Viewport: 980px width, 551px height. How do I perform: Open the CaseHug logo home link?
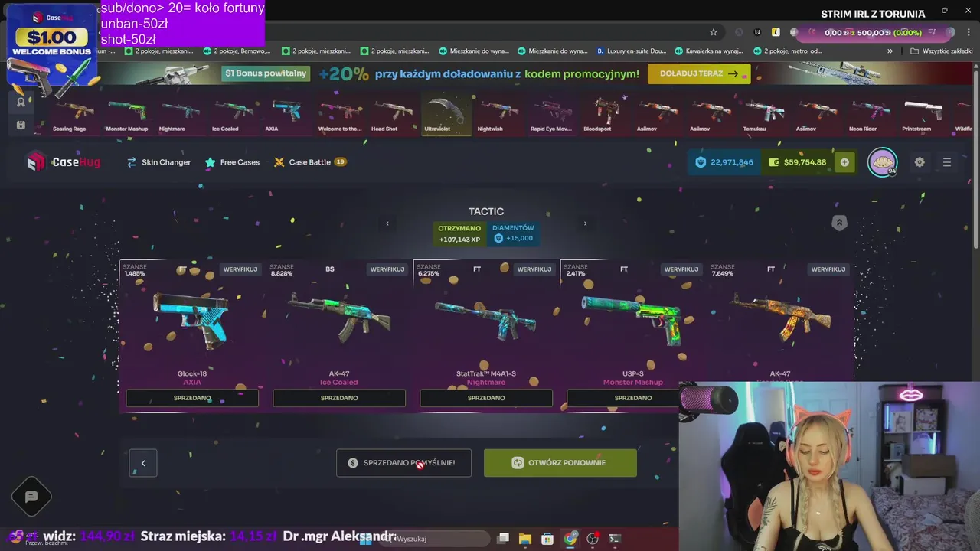coord(64,161)
